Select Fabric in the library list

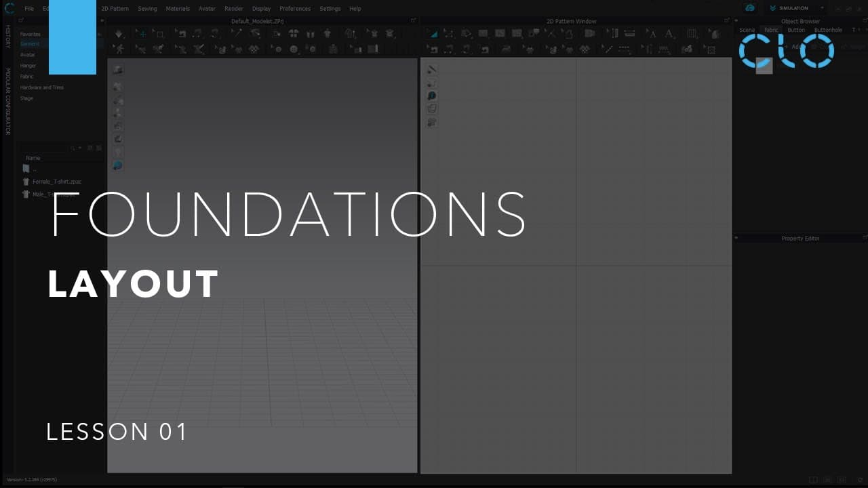click(27, 77)
